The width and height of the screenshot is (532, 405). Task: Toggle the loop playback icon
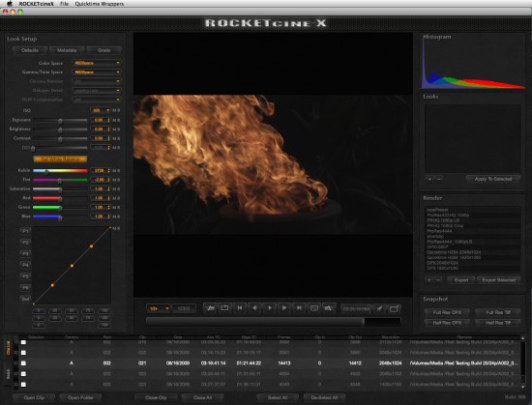coord(224,308)
